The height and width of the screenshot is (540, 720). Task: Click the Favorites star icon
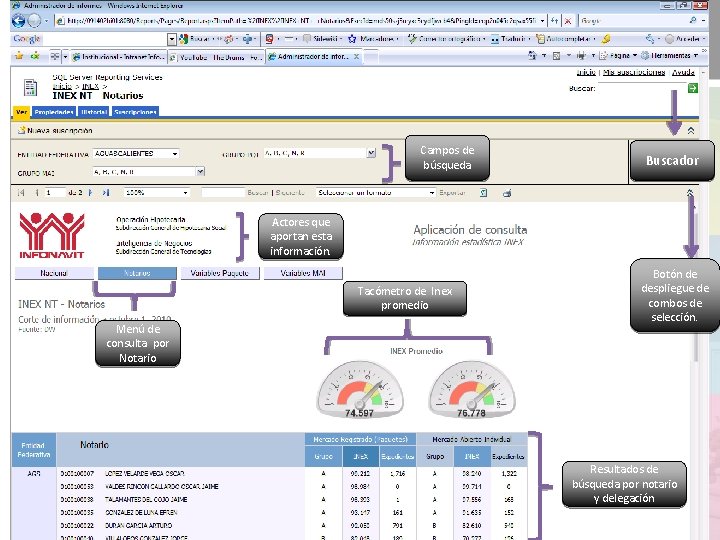tap(19, 56)
